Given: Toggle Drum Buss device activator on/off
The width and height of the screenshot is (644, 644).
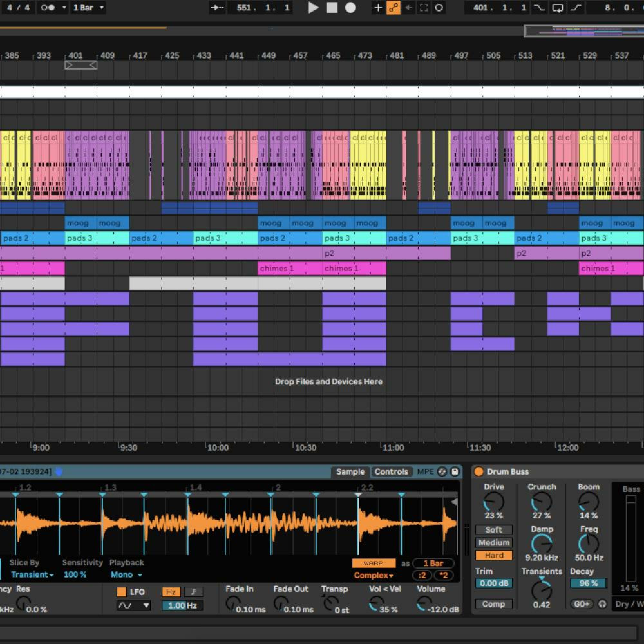Looking at the screenshot, I should (479, 472).
